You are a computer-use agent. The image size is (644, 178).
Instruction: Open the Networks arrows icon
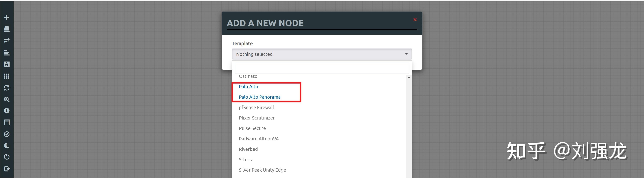pos(7,41)
